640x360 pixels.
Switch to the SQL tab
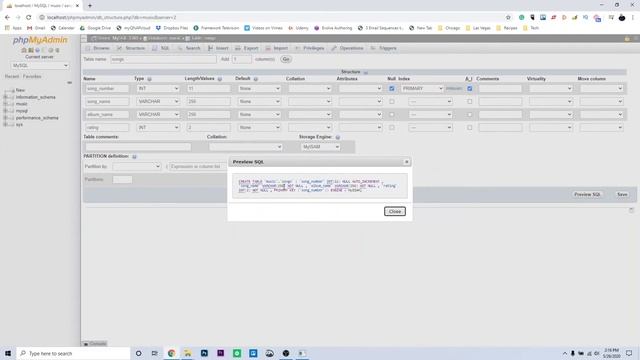[161, 48]
